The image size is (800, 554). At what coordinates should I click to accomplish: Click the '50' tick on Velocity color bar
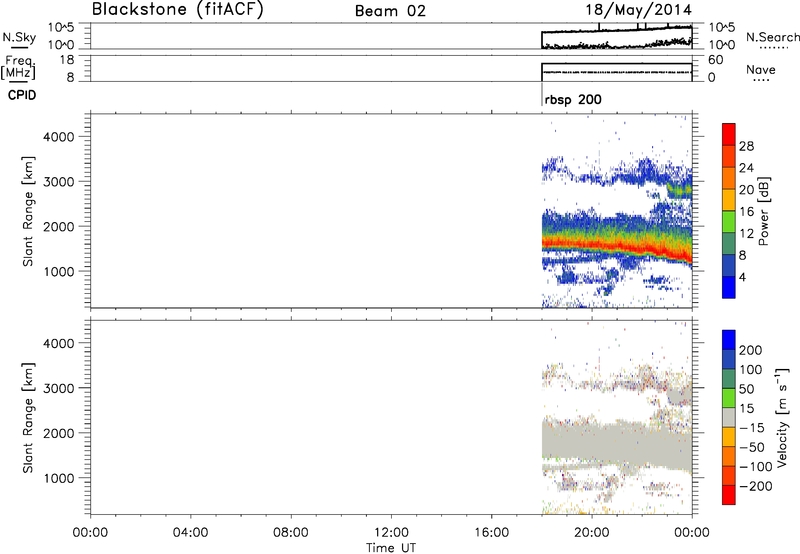746,389
